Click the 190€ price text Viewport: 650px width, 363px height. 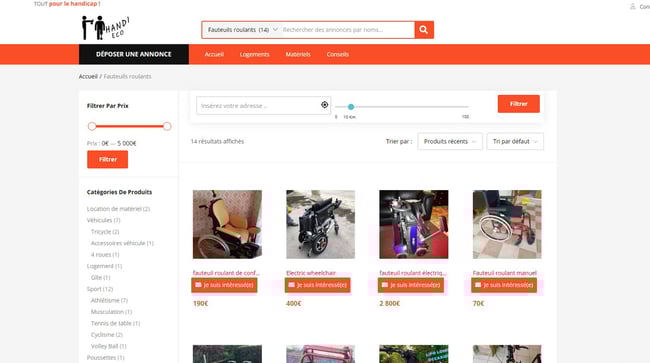pos(200,303)
